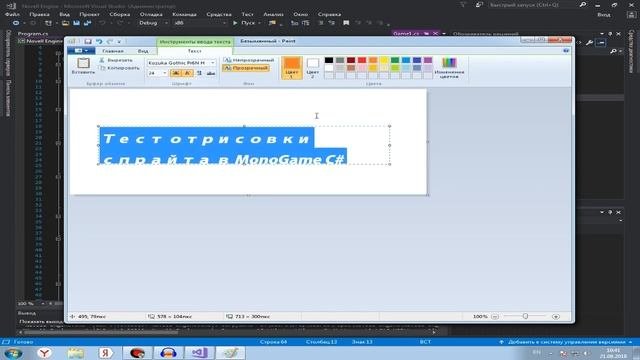The height and width of the screenshot is (360, 640).
Task: Pick the green color from the palette
Action: 395,60
